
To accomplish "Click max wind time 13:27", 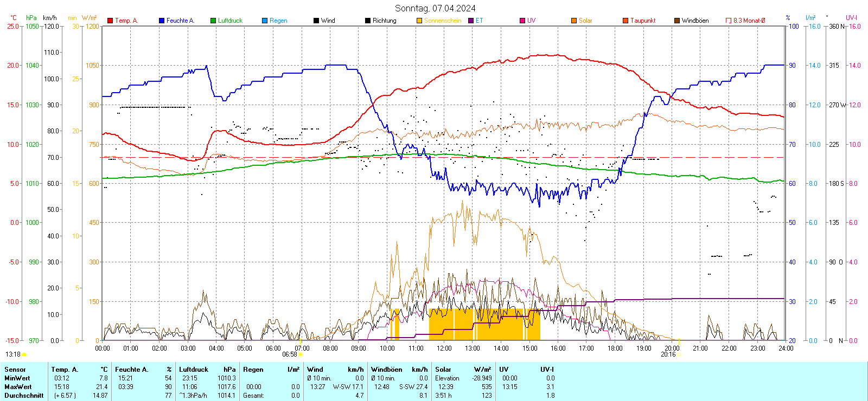I will coord(318,387).
